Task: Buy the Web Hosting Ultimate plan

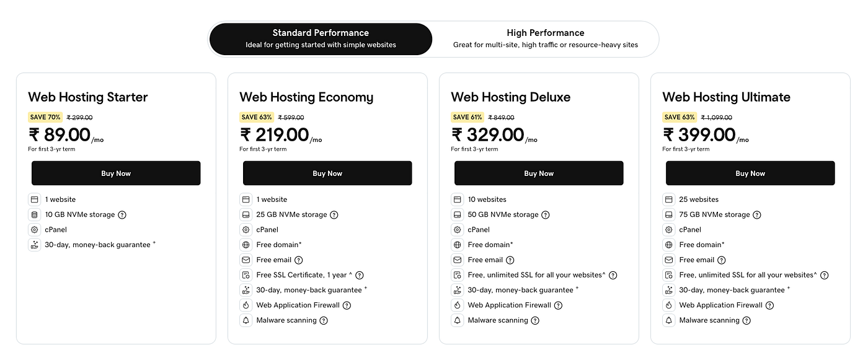Action: [x=750, y=173]
